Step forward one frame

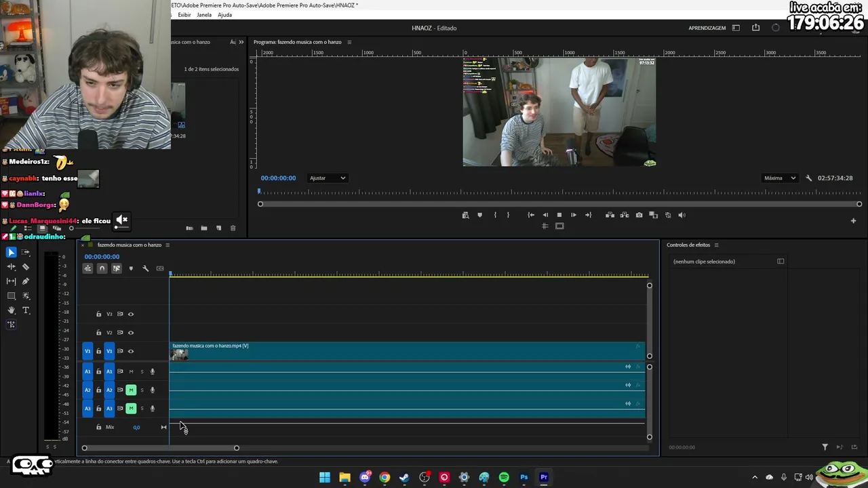click(x=574, y=215)
